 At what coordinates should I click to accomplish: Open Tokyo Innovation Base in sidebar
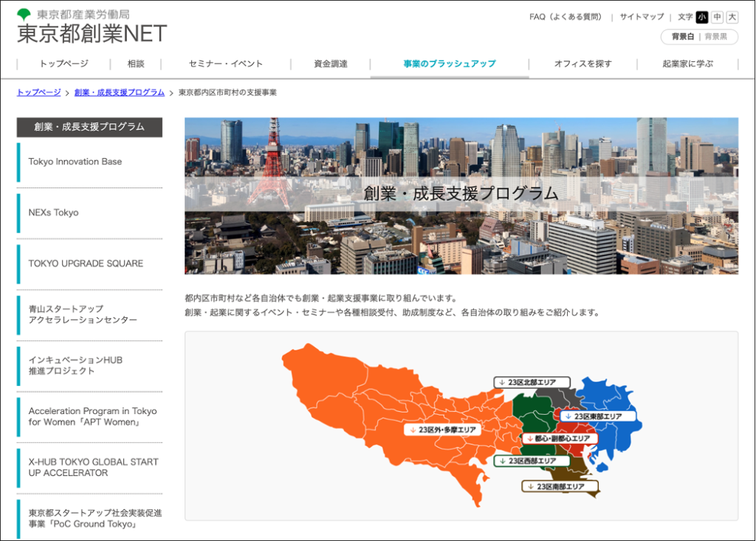click(x=75, y=162)
